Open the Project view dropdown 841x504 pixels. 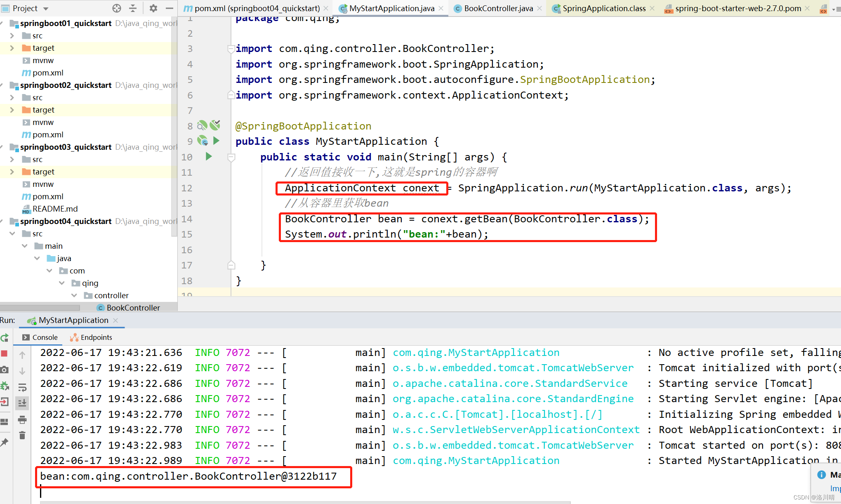46,9
